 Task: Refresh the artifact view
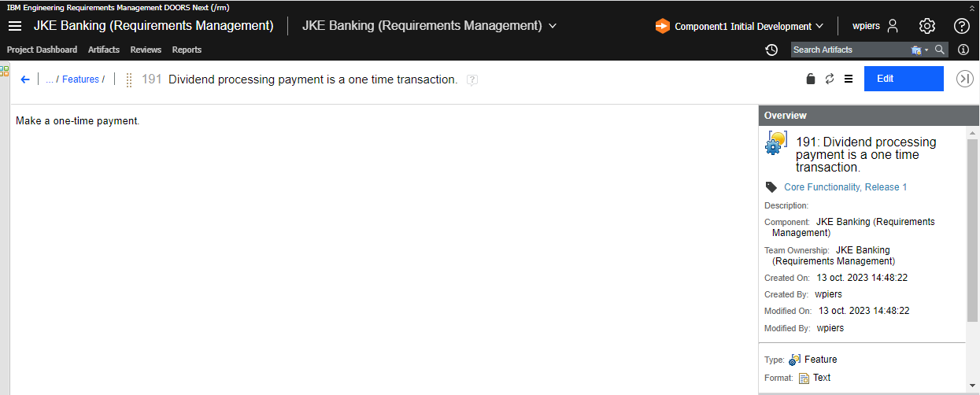point(830,79)
